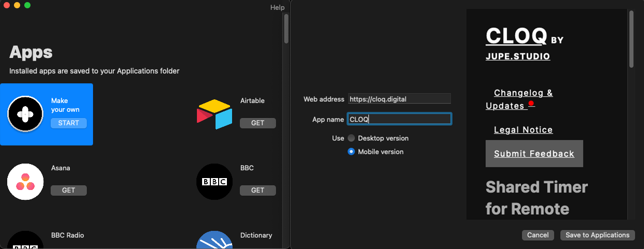Viewport: 644px width, 249px height.
Task: Open Changelog & Updates link
Action: (x=519, y=99)
